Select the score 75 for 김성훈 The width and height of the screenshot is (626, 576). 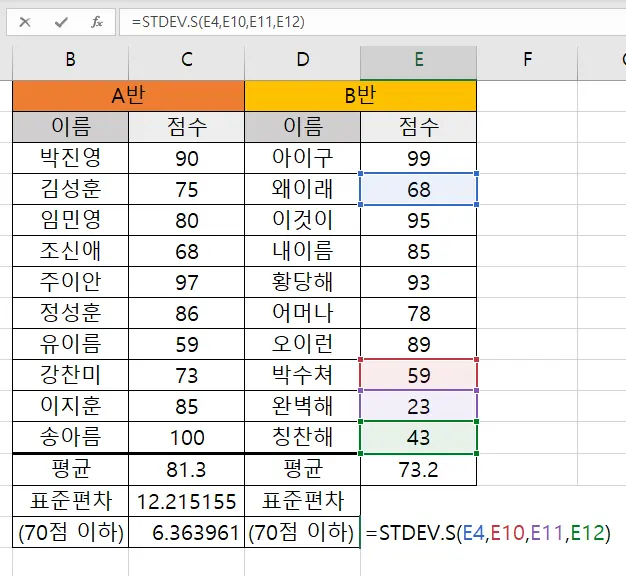pos(186,189)
